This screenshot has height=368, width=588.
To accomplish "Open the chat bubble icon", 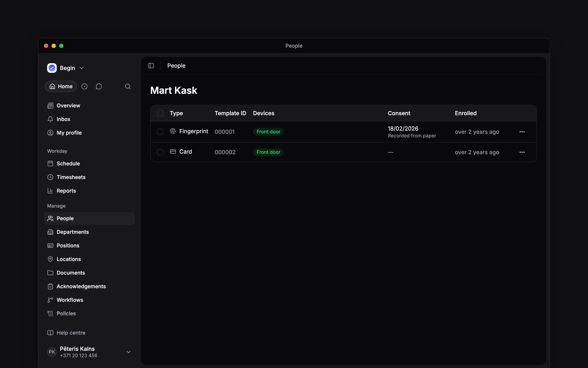I will [99, 86].
